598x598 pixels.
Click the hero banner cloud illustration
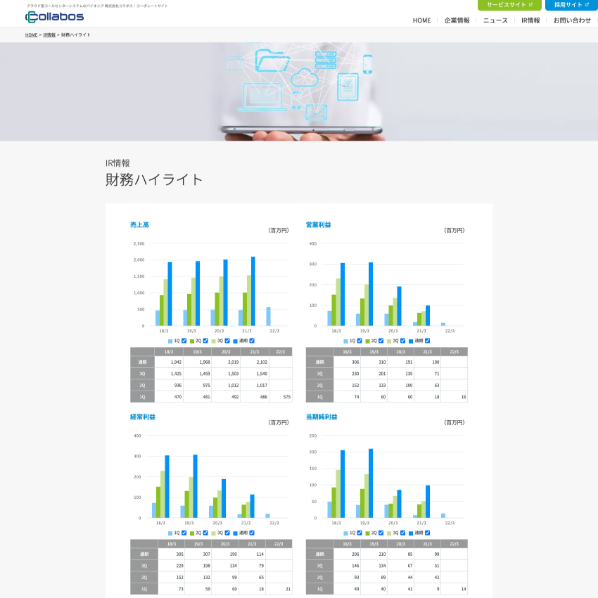(304, 77)
